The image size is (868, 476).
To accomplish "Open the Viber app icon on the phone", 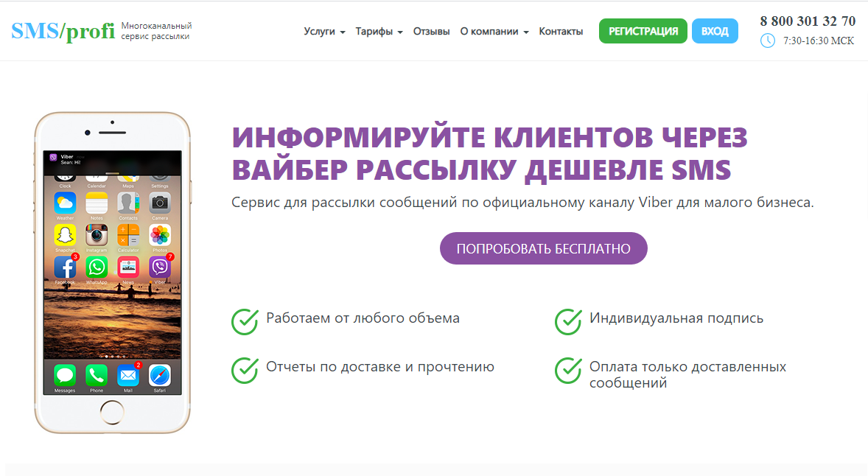I will pos(160,267).
